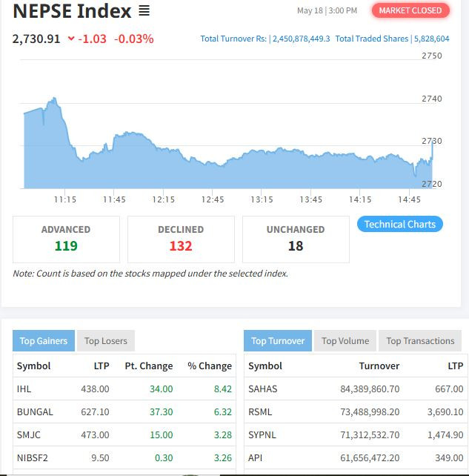Click the RSML symbol in turnover list

click(260, 412)
